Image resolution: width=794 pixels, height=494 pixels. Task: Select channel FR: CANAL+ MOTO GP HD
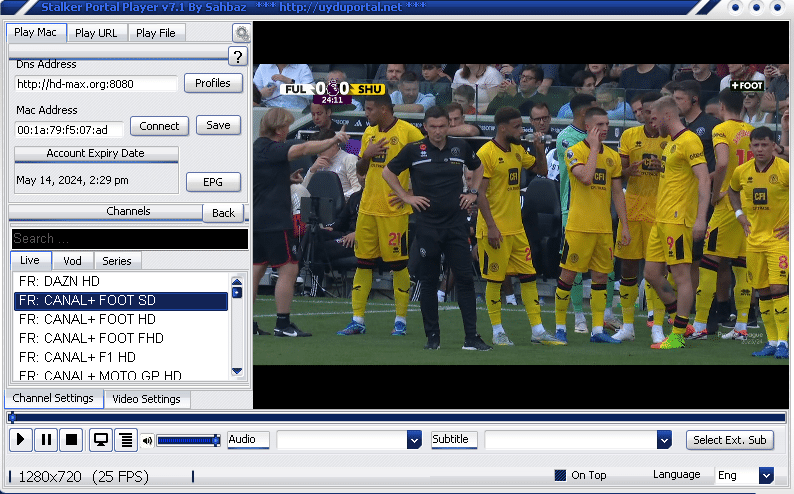121,375
